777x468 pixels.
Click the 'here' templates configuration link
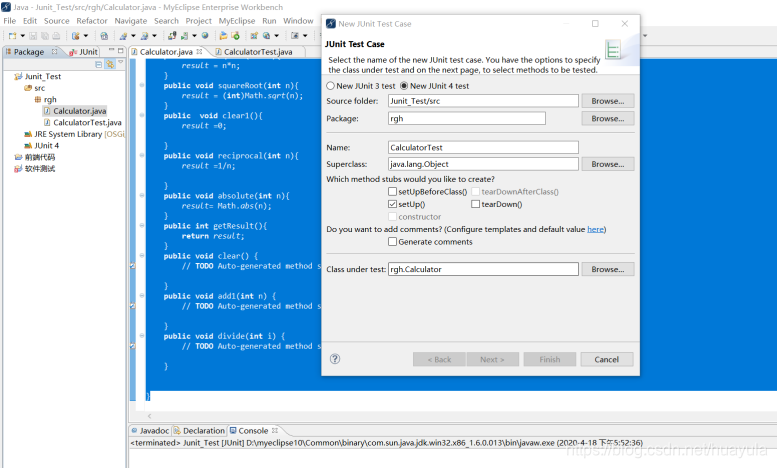pos(595,229)
